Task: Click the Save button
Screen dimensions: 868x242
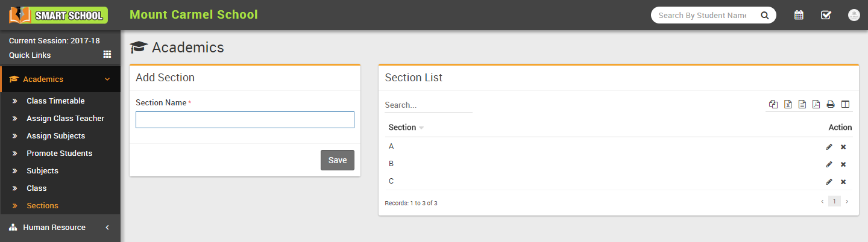Action: [x=338, y=160]
